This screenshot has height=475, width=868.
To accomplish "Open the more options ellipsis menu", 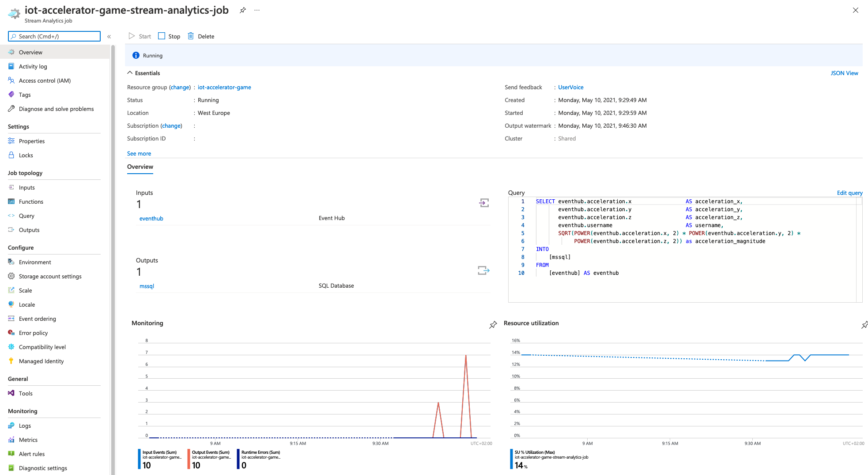I will 257,10.
